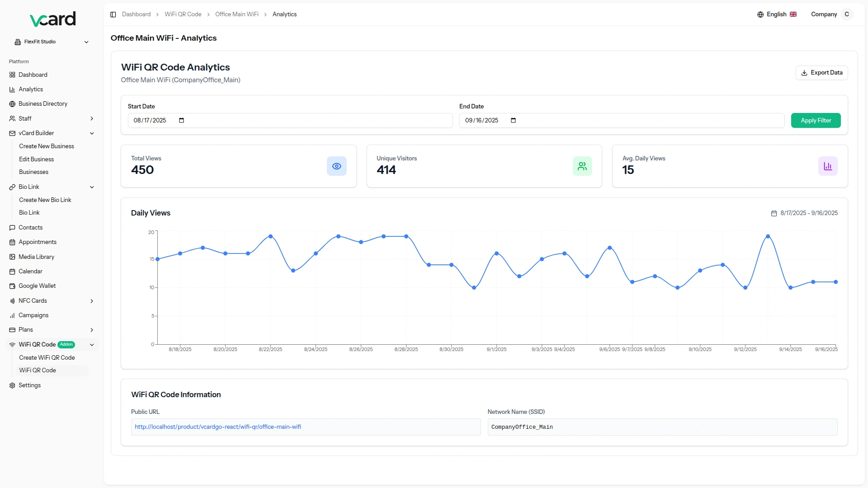Click the 9/13/2025 peak data point
The image size is (868, 488).
coord(768,237)
